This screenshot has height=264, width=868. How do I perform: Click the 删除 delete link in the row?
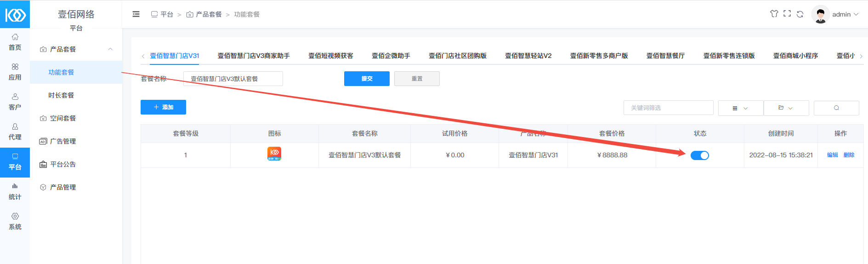(x=849, y=155)
